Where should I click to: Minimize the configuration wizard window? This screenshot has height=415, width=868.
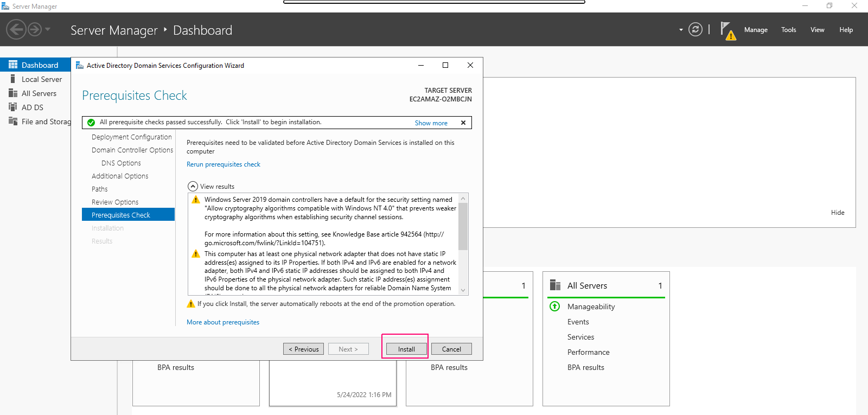[x=420, y=65]
